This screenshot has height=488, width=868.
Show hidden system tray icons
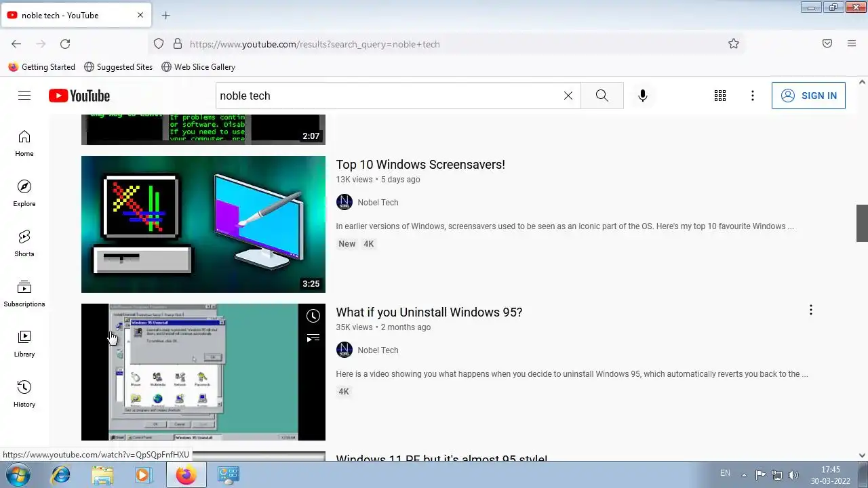pos(744,474)
